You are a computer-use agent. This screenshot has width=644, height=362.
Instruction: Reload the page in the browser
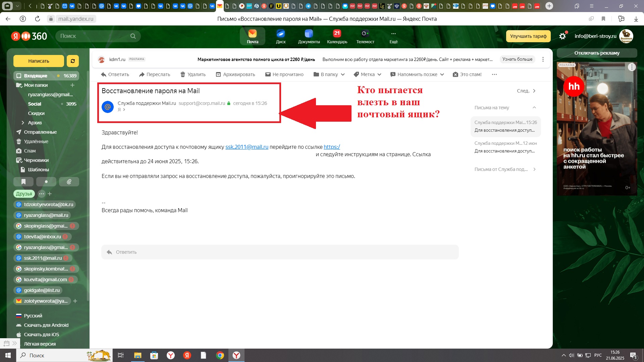(38, 19)
